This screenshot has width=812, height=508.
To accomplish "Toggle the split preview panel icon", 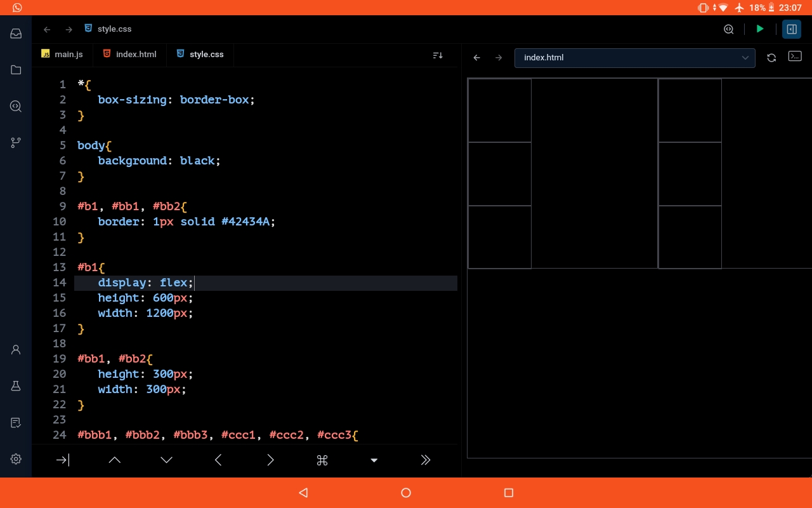I will (x=791, y=29).
